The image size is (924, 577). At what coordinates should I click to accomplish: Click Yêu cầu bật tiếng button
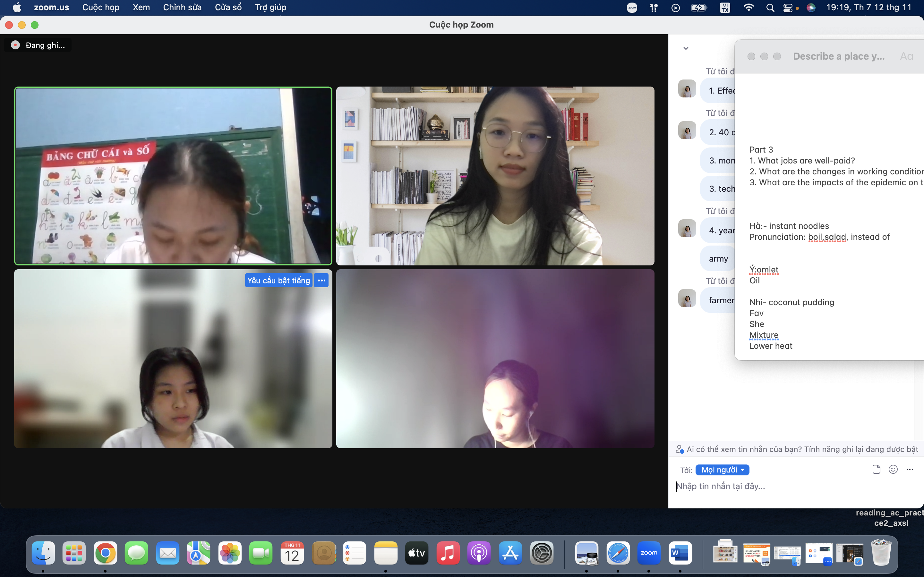pos(278,280)
